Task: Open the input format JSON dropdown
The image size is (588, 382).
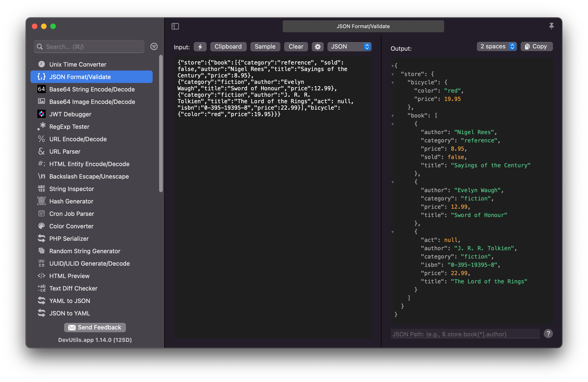Action: pos(349,47)
